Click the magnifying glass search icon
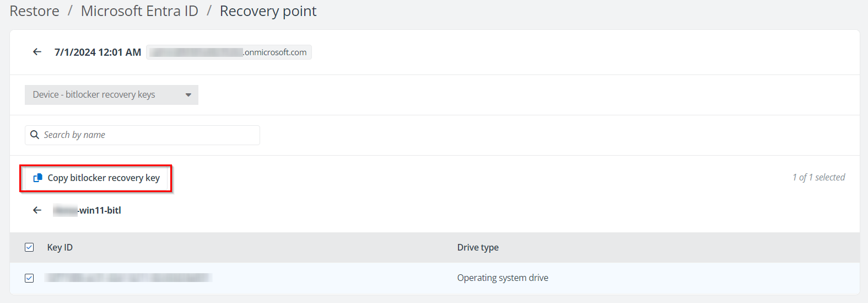This screenshot has width=868, height=303. click(x=35, y=135)
